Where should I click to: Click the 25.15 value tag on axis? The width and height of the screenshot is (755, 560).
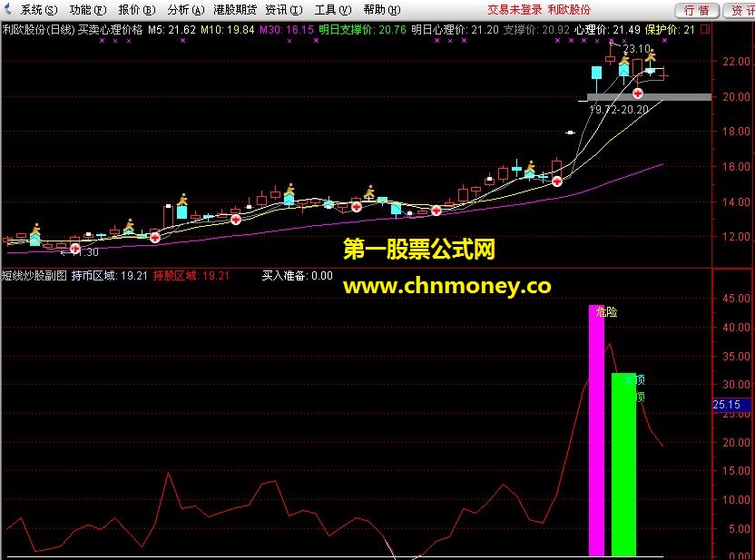click(730, 405)
